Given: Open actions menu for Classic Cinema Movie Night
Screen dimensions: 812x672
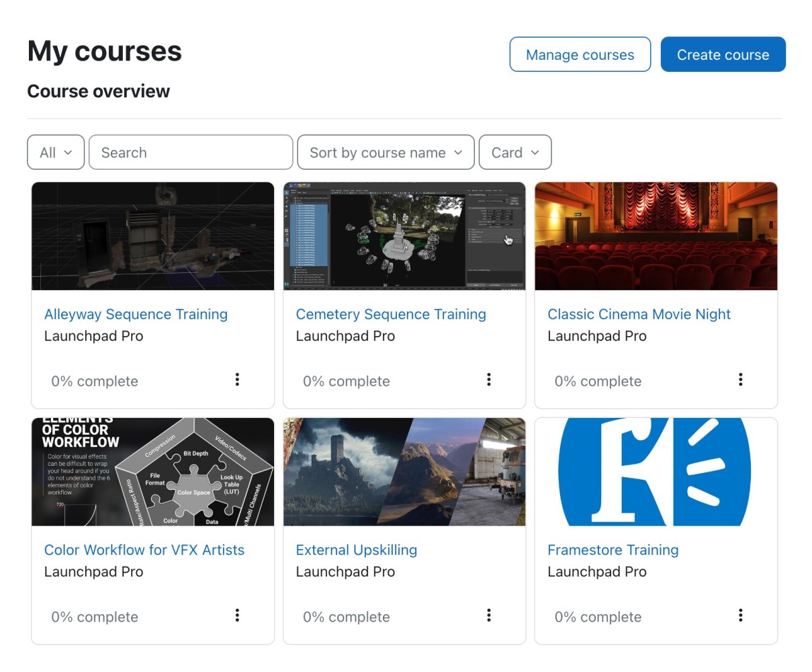Looking at the screenshot, I should pos(741,380).
